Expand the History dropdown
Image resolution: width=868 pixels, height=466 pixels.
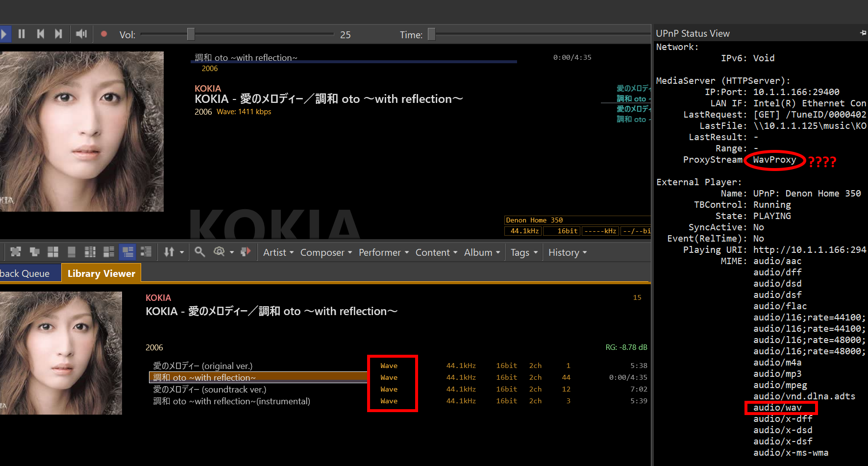point(567,252)
